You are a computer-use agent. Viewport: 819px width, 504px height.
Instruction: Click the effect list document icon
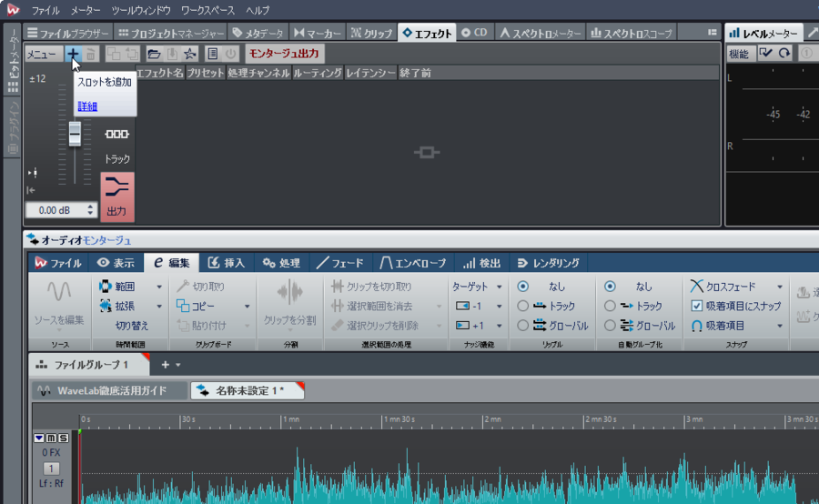[212, 54]
